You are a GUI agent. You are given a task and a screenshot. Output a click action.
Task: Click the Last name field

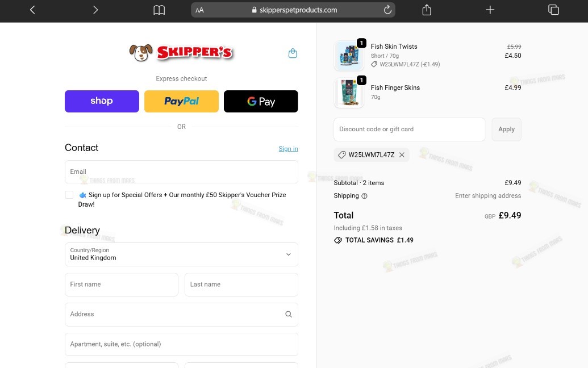[x=241, y=285]
